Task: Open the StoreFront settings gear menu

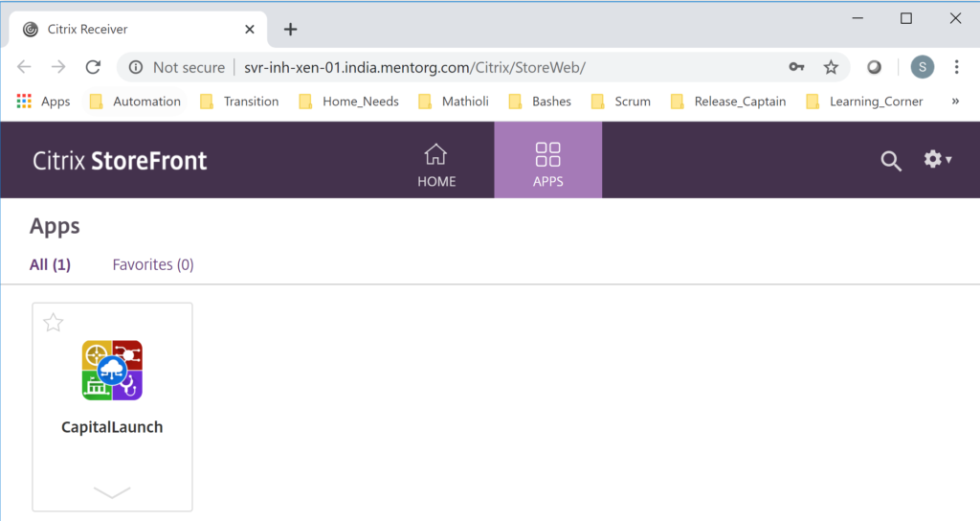Action: tap(938, 159)
